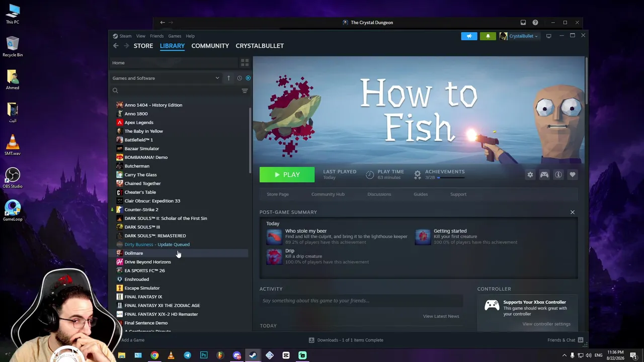This screenshot has width=644, height=362.
Task: Click the library search magnifier icon
Action: (x=115, y=90)
